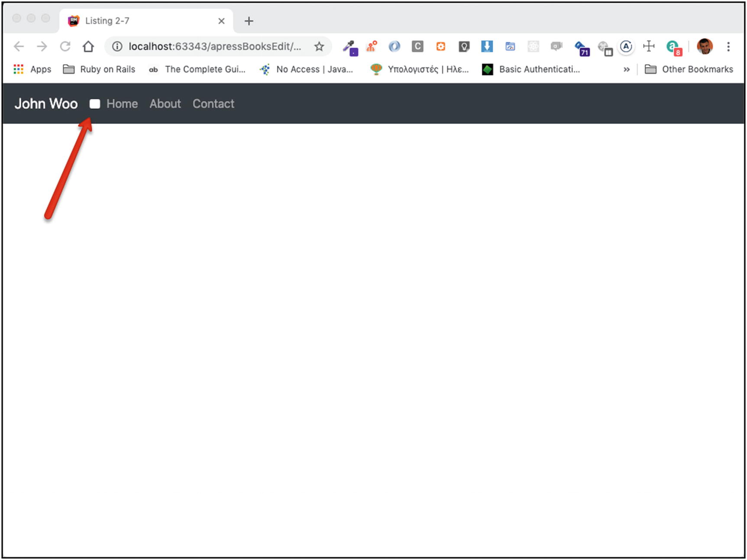Open a new tab with plus button
Image resolution: width=747 pixels, height=560 pixels.
point(249,21)
